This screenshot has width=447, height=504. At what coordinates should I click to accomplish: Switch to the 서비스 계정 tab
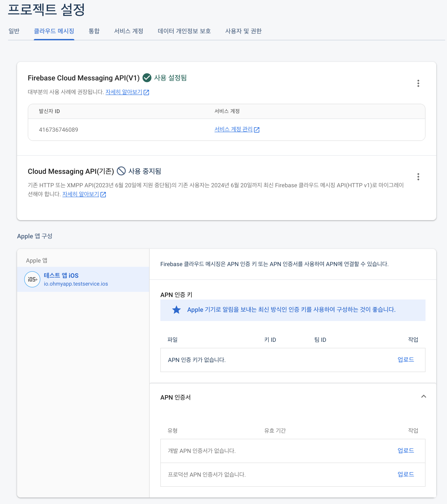[x=129, y=31]
